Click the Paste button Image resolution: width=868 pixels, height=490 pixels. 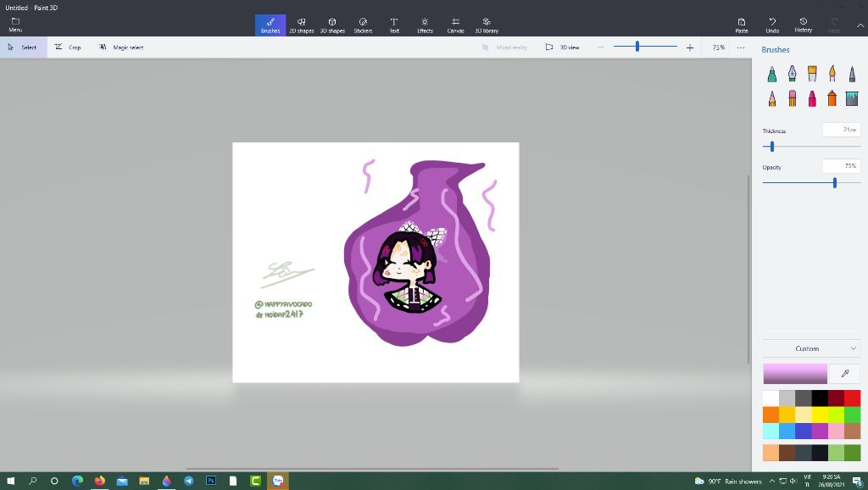(x=742, y=25)
